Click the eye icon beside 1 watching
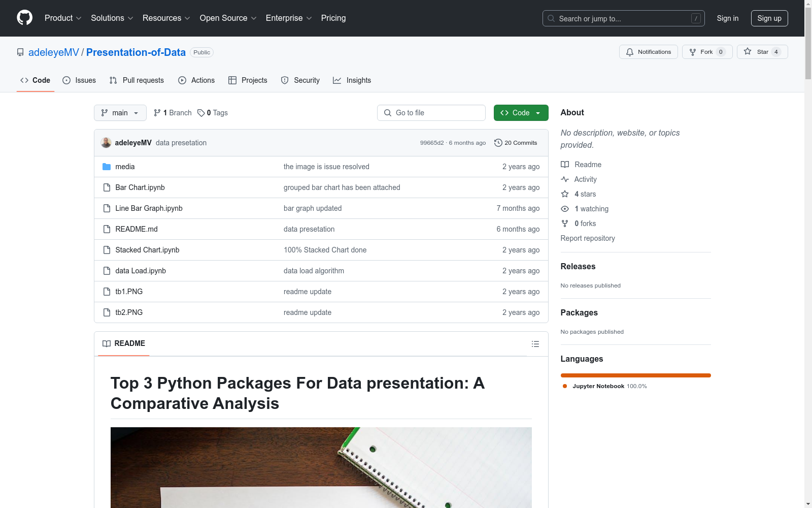This screenshot has width=812, height=508. tap(565, 209)
